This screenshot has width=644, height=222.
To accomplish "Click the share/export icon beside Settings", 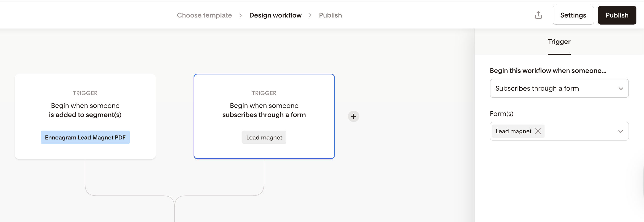I will click(538, 15).
